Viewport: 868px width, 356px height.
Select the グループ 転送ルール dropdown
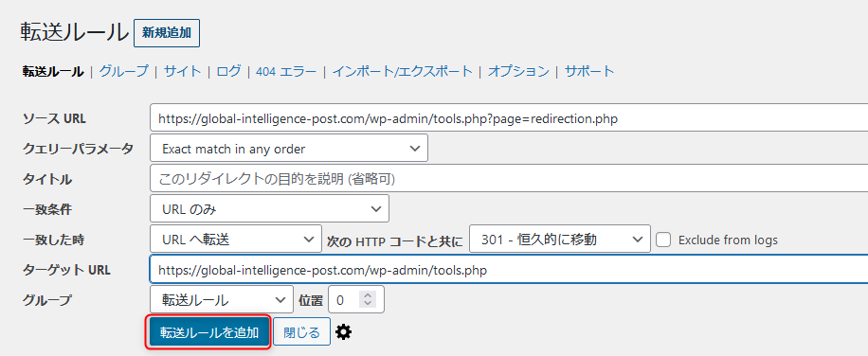(x=222, y=300)
